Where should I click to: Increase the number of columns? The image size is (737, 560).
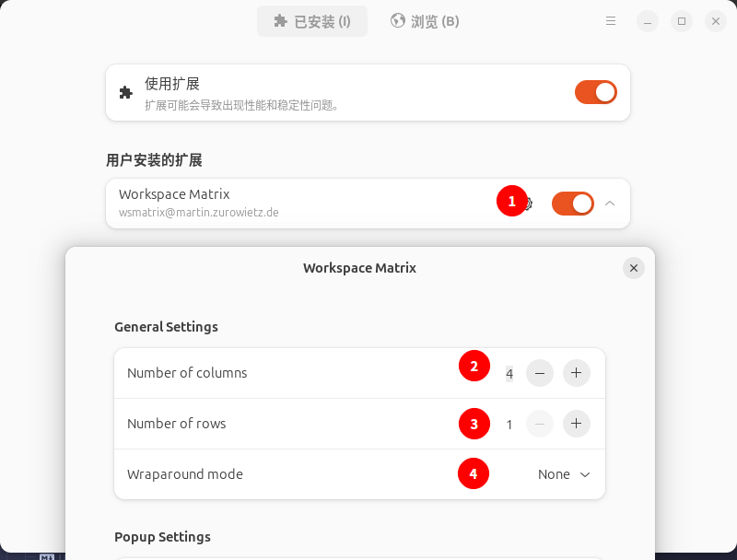coord(576,373)
